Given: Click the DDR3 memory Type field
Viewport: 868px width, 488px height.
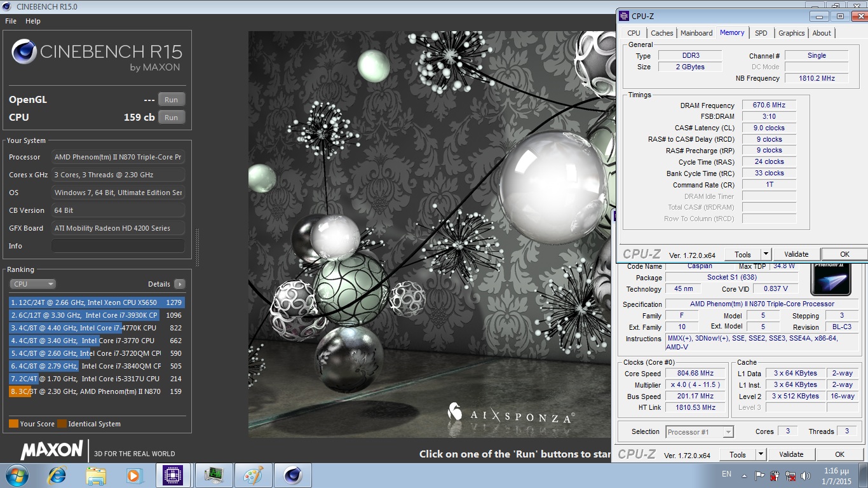Looking at the screenshot, I should click(689, 55).
